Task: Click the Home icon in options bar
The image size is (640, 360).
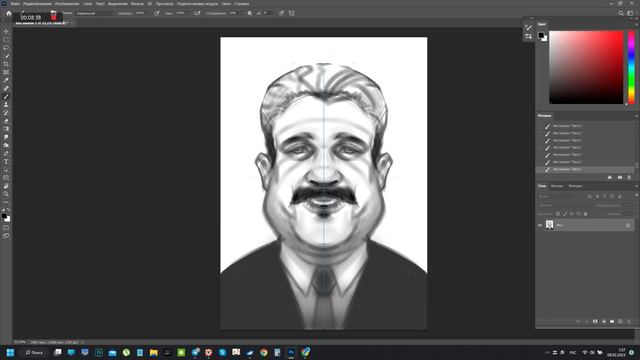Action: (9, 13)
